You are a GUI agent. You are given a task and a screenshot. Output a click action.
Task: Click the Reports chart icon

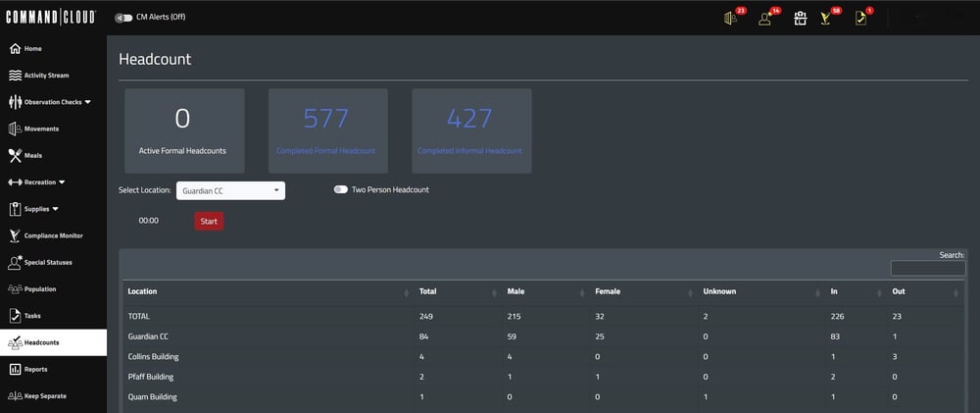16,369
